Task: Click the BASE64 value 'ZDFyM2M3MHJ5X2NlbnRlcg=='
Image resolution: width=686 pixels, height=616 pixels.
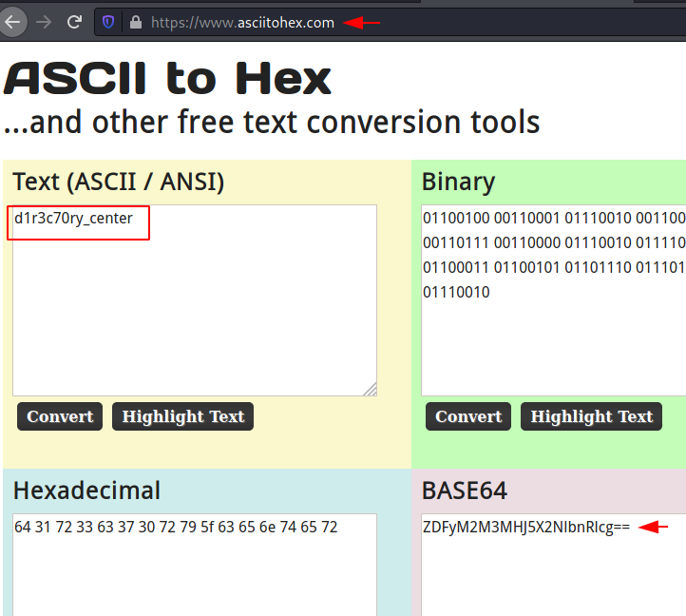Action: point(526,528)
